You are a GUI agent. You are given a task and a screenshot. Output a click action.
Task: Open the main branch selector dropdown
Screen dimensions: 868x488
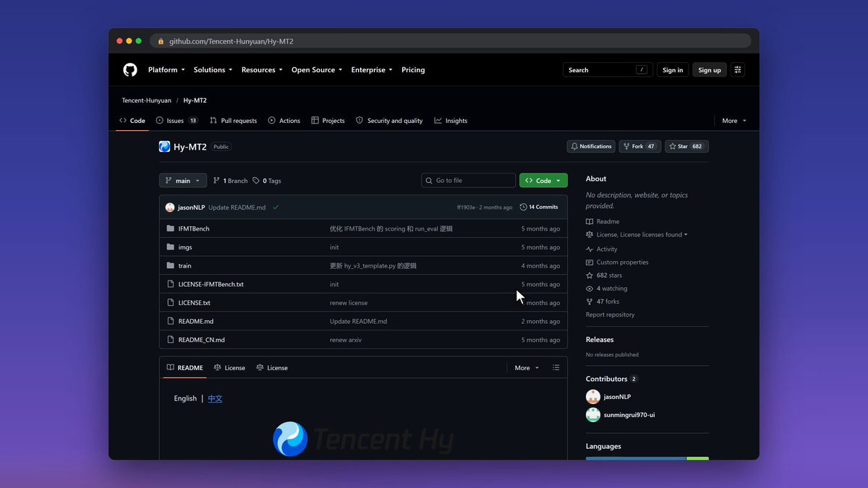tap(183, 181)
